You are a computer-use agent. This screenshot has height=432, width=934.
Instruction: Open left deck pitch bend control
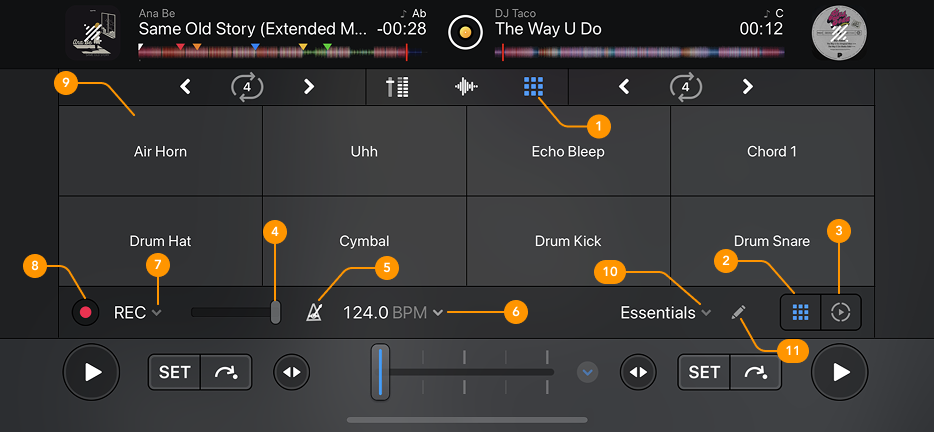tap(292, 372)
